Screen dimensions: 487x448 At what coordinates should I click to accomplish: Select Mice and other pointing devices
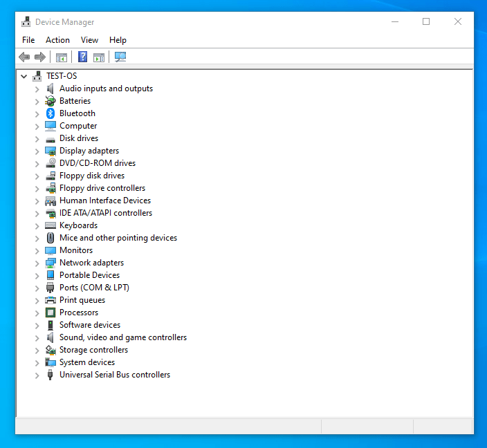tap(118, 238)
